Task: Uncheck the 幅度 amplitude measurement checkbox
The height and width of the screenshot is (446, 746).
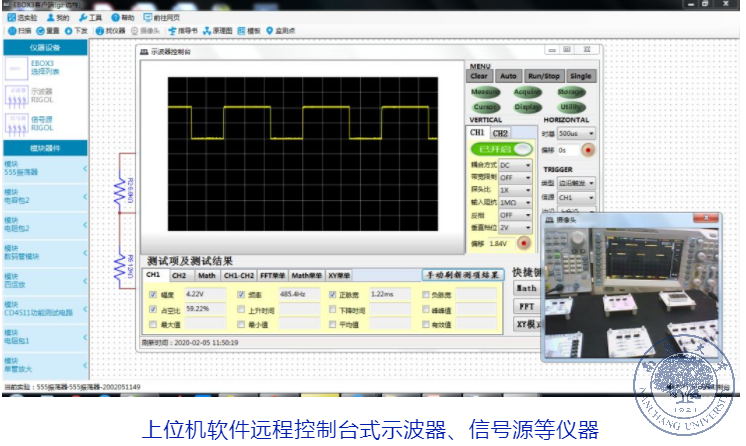Action: [153, 295]
